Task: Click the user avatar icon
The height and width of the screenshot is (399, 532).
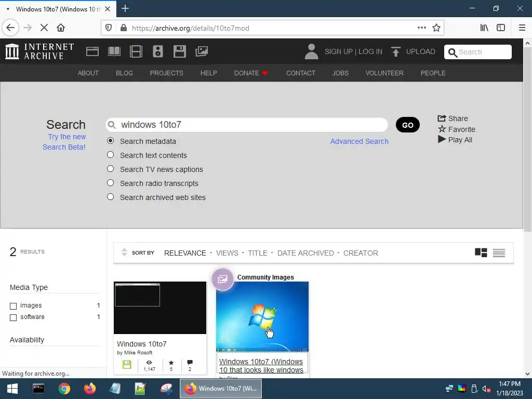Action: pyautogui.click(x=311, y=51)
